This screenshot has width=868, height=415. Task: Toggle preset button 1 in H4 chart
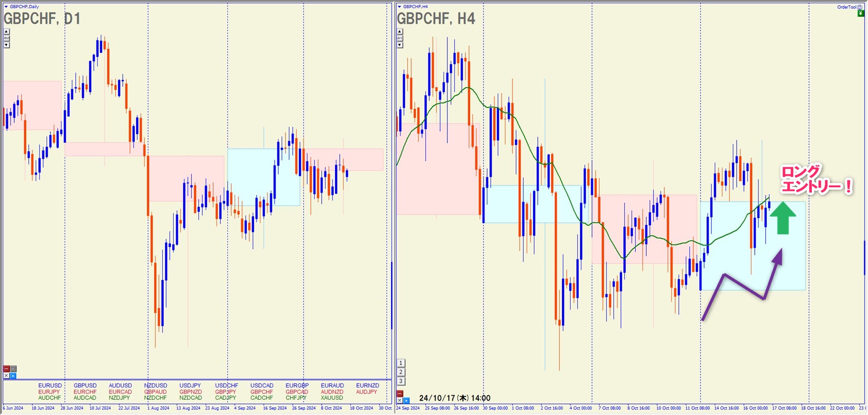pos(401,363)
